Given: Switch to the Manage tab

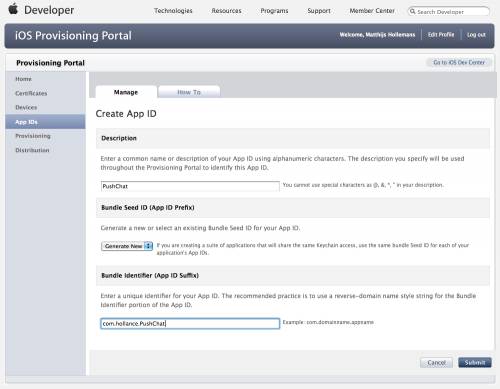Looking at the screenshot, I should pos(126,92).
